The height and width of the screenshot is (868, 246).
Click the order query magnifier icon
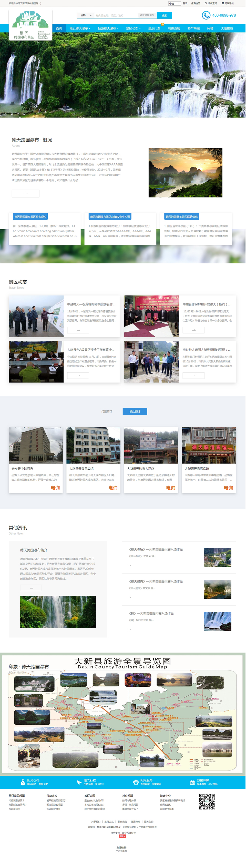tap(206, 3)
